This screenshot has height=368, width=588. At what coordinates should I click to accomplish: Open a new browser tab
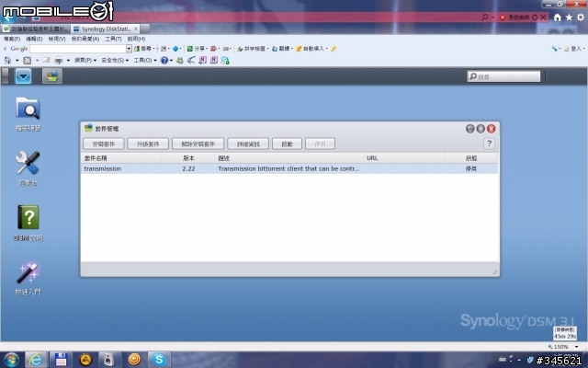tap(145, 29)
